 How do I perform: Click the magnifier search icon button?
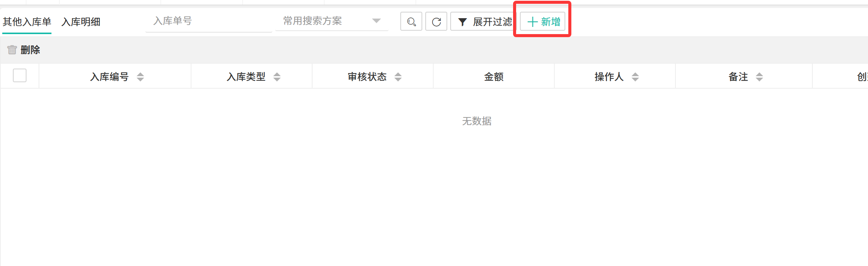pos(411,22)
